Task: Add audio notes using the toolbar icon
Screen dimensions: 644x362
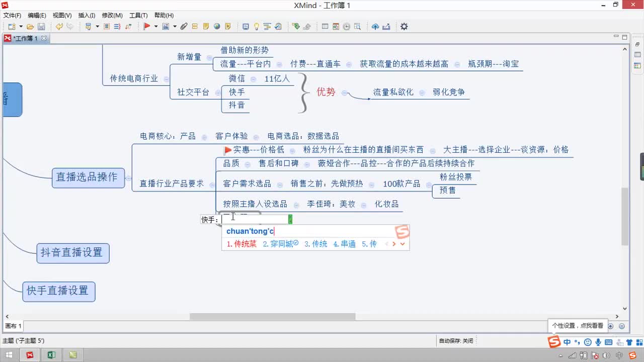Action: [228, 26]
